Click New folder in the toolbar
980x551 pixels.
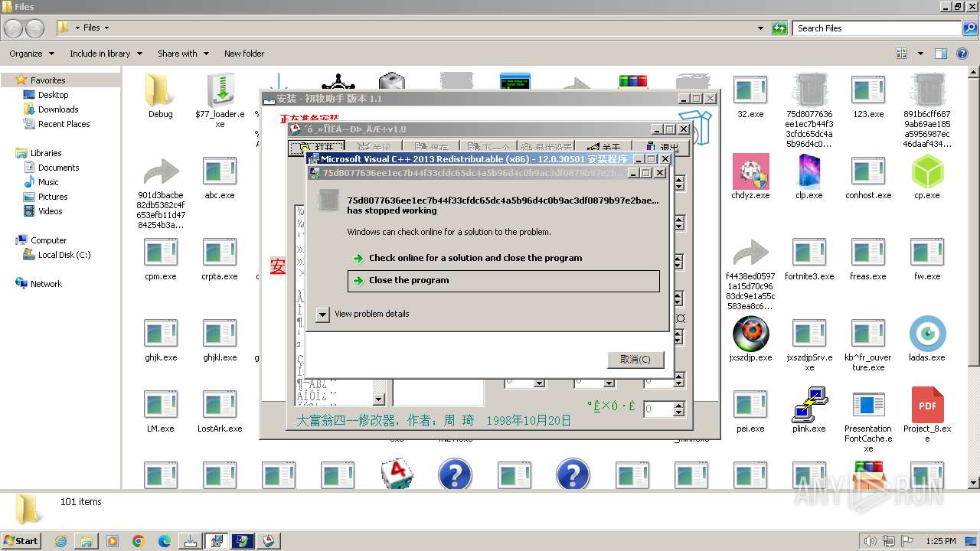point(244,54)
